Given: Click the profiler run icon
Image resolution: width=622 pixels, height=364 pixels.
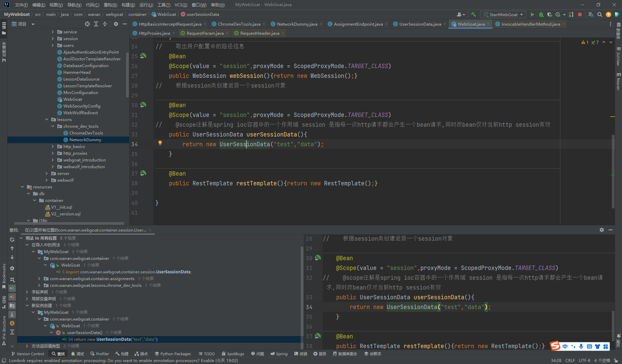Looking at the screenshot, I should point(558,14).
